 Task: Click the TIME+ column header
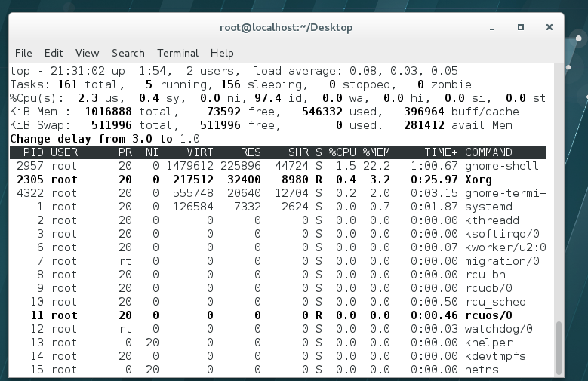pyautogui.click(x=441, y=152)
